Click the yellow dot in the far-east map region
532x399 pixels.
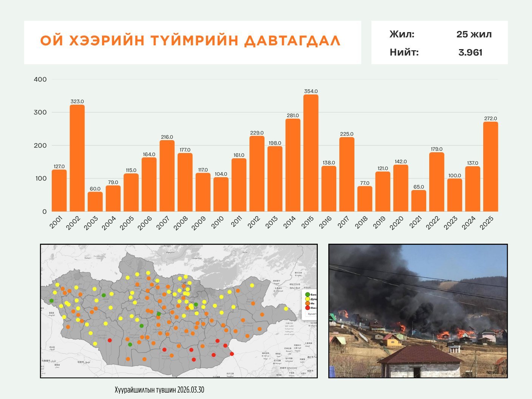click(x=286, y=309)
